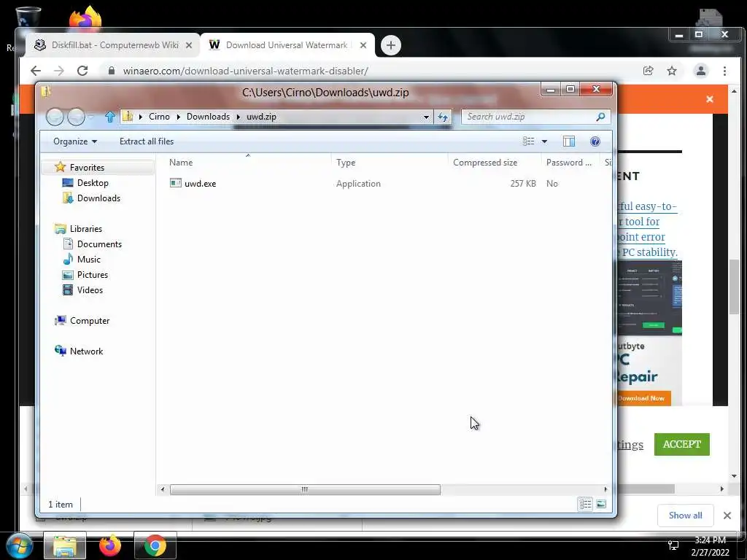
Task: Click Cirno in the breadcrumb path
Action: click(x=159, y=117)
